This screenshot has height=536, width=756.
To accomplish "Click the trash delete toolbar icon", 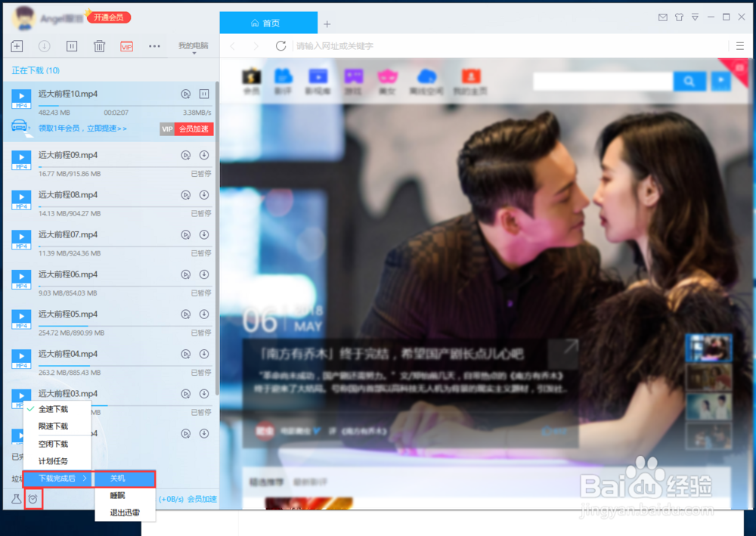I will point(99,46).
